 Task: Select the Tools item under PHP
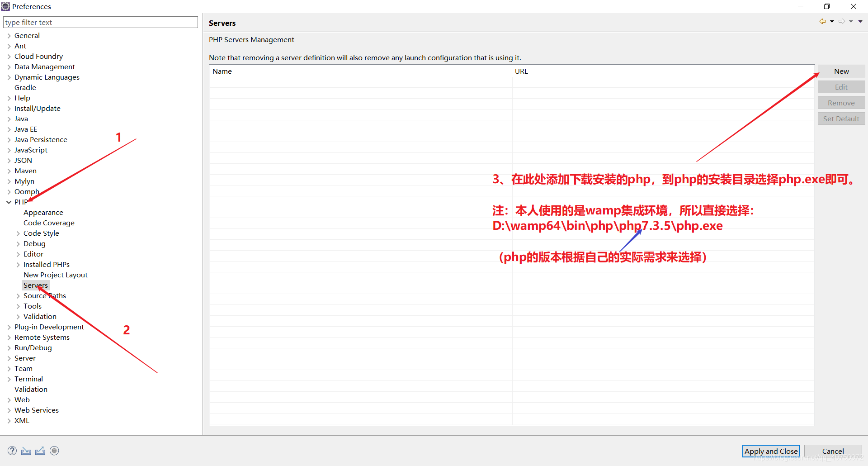point(33,306)
